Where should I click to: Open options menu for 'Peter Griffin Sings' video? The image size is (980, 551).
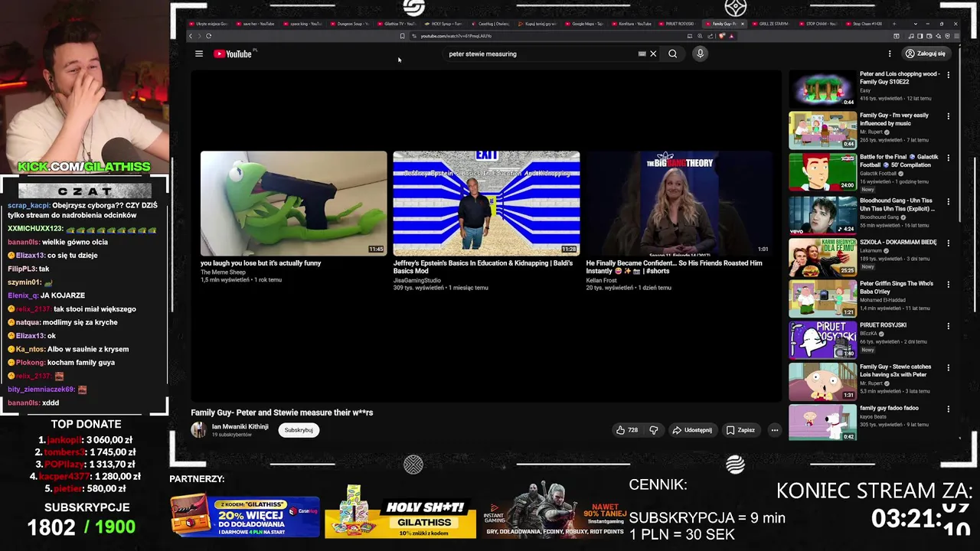coord(948,285)
